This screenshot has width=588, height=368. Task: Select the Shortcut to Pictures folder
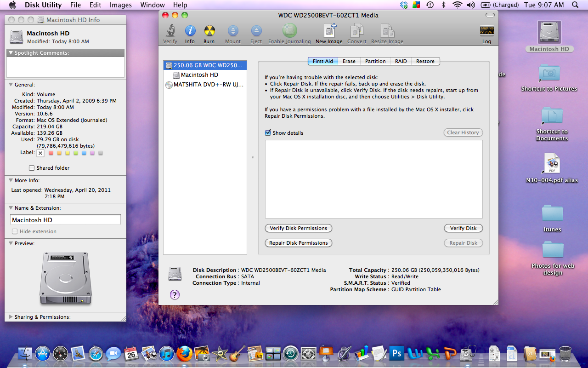(x=549, y=74)
